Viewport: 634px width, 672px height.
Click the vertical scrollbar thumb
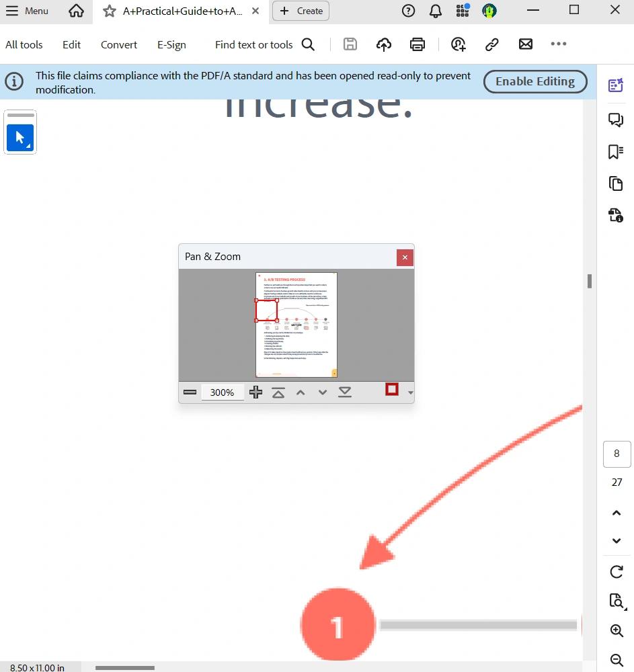click(x=590, y=281)
